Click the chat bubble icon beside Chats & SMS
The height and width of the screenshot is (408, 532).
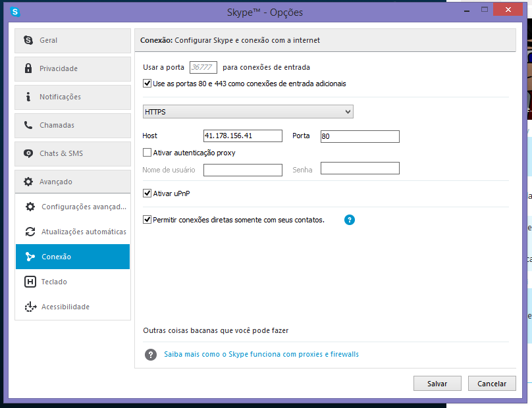click(28, 153)
